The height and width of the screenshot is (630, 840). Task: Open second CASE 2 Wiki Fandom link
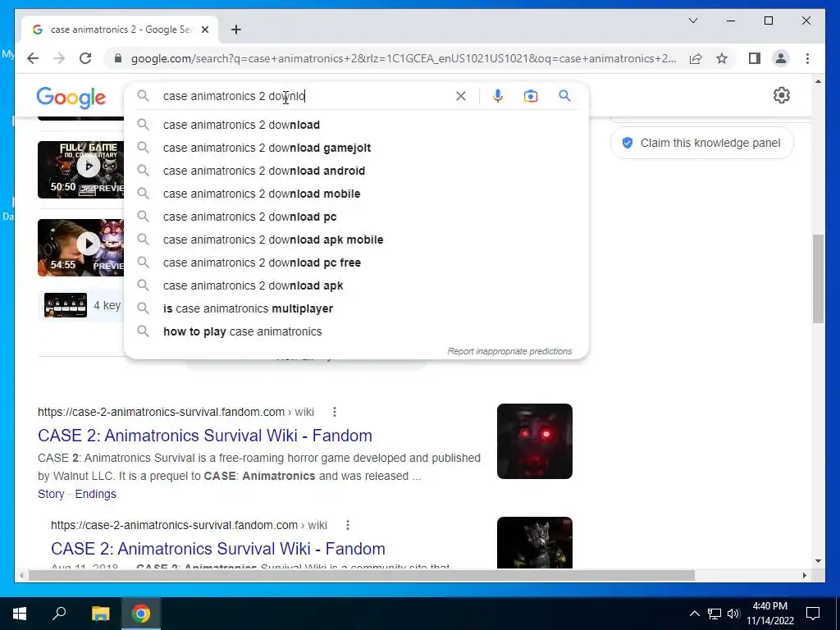point(218,549)
